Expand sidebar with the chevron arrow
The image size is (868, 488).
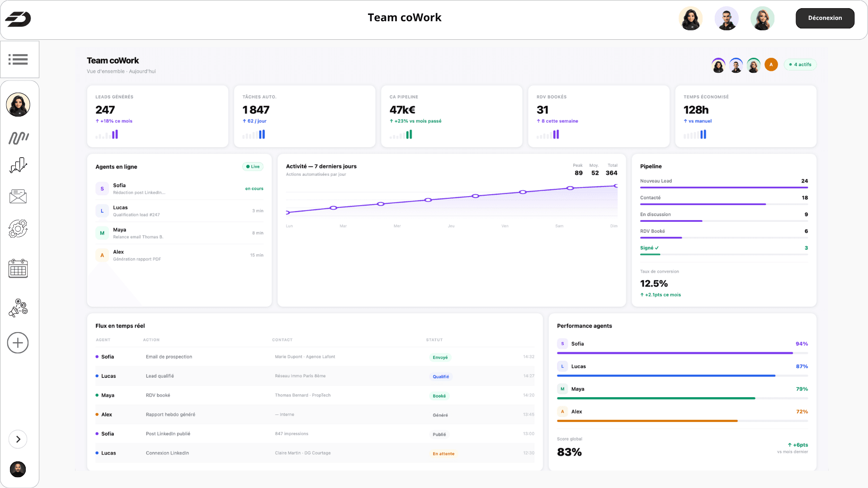tap(18, 439)
